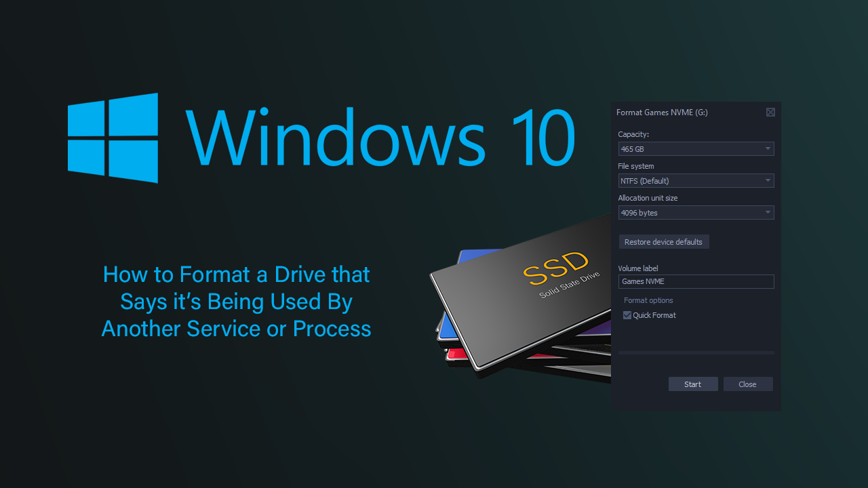Screen dimensions: 868x488
Task: Click the Volume label input field
Action: [696, 281]
